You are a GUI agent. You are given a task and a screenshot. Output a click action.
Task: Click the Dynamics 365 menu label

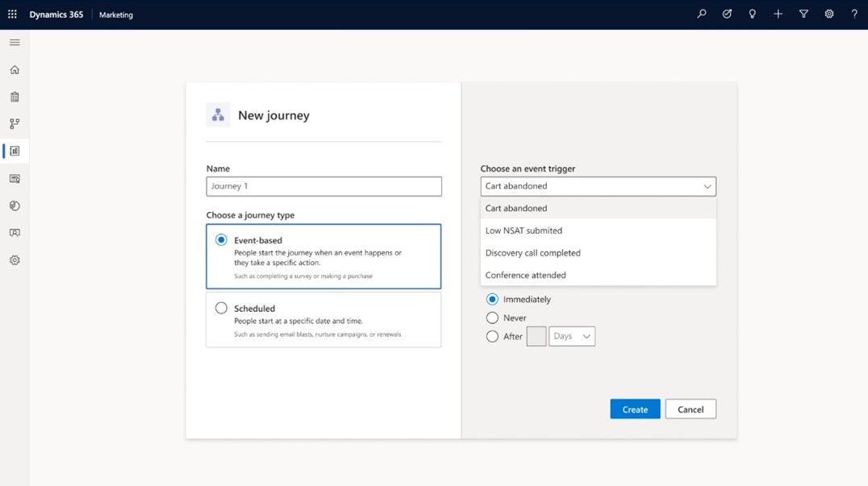click(56, 14)
